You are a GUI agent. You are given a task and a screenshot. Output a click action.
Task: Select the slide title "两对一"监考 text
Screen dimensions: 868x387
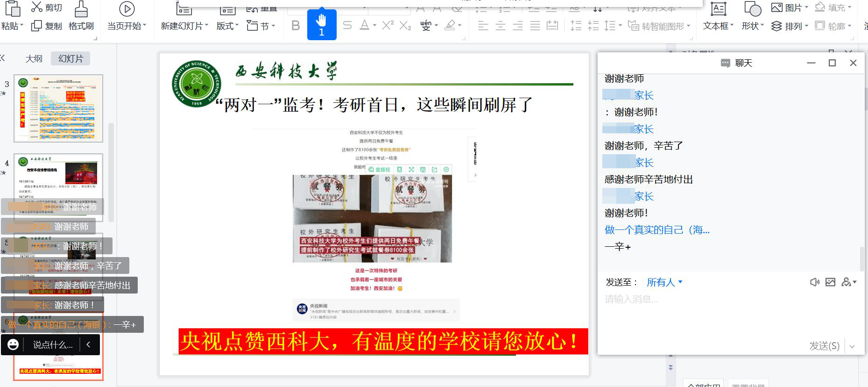pos(374,105)
